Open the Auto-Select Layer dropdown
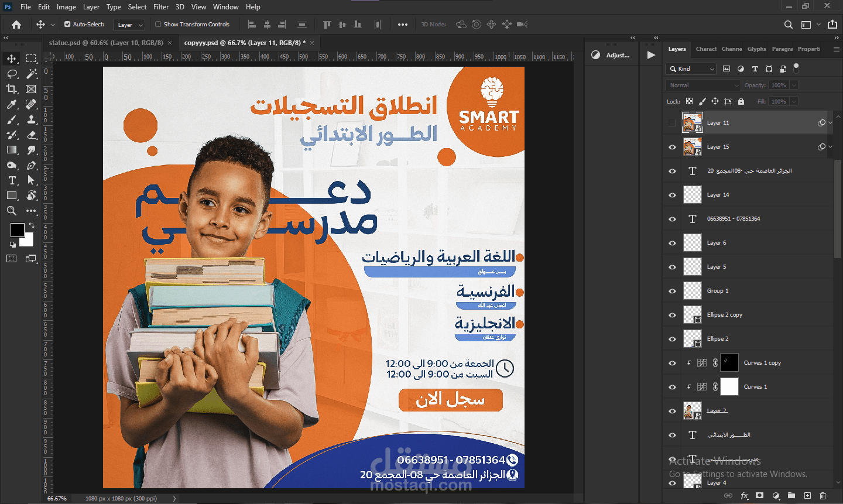 point(129,25)
